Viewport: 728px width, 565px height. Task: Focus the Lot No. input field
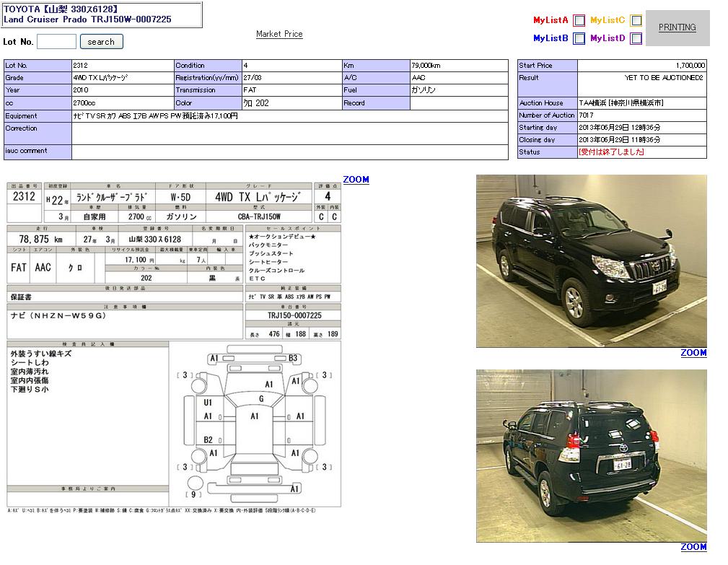pyautogui.click(x=56, y=42)
